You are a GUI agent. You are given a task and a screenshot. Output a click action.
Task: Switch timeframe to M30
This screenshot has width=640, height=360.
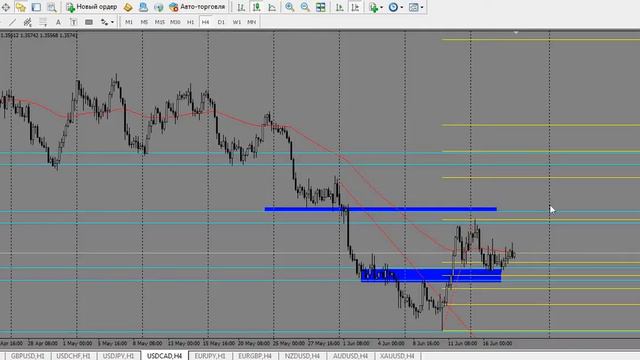(175, 22)
